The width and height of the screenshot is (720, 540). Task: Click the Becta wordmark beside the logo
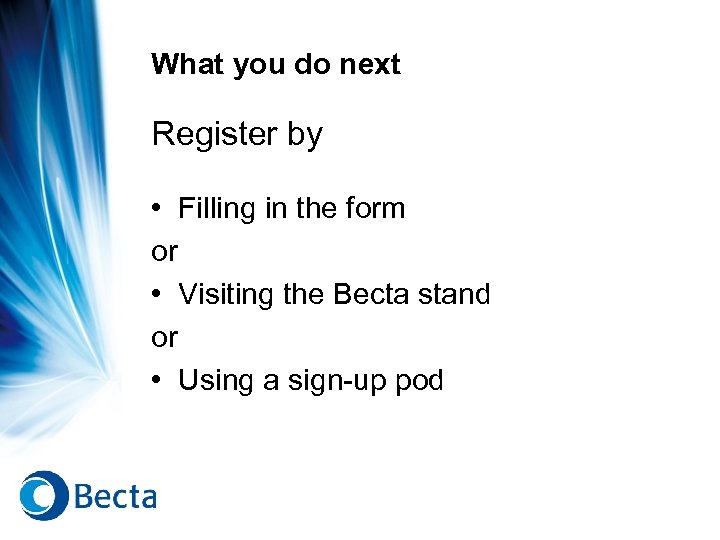click(x=115, y=496)
